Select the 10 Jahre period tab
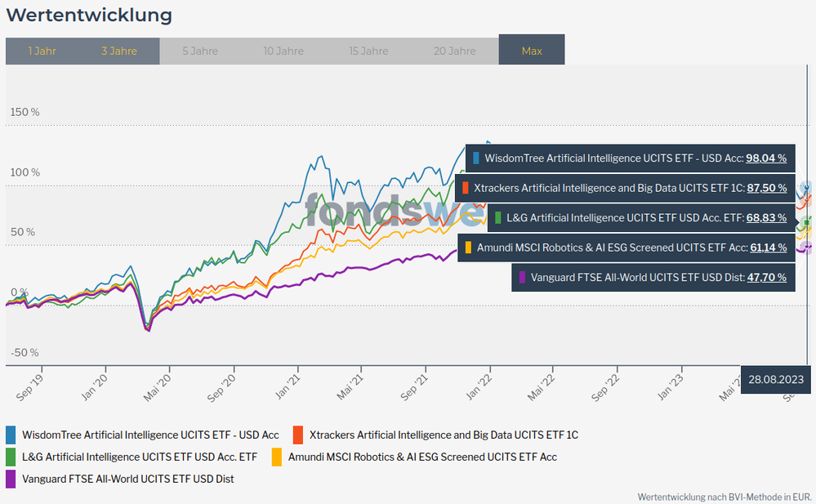The width and height of the screenshot is (816, 504). tap(283, 51)
